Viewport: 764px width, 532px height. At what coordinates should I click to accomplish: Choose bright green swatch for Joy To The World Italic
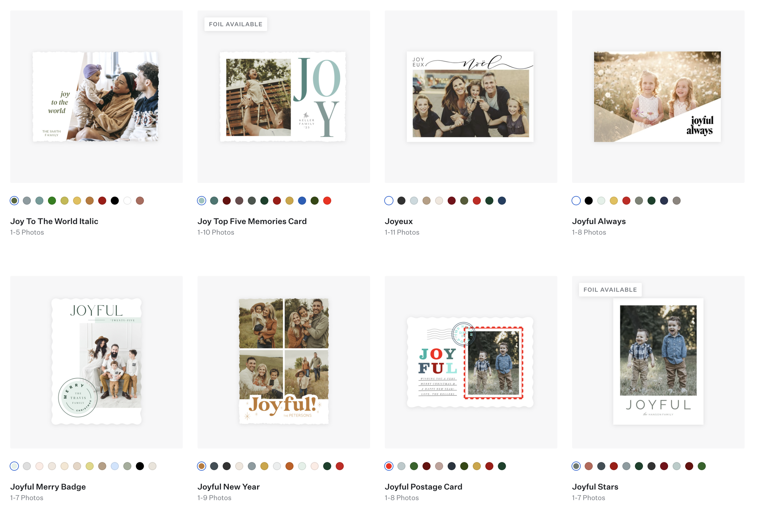pos(52,201)
